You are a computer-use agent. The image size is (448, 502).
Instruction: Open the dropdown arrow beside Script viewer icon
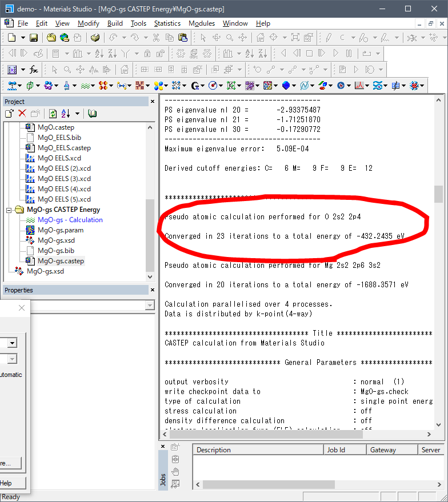click(23, 70)
